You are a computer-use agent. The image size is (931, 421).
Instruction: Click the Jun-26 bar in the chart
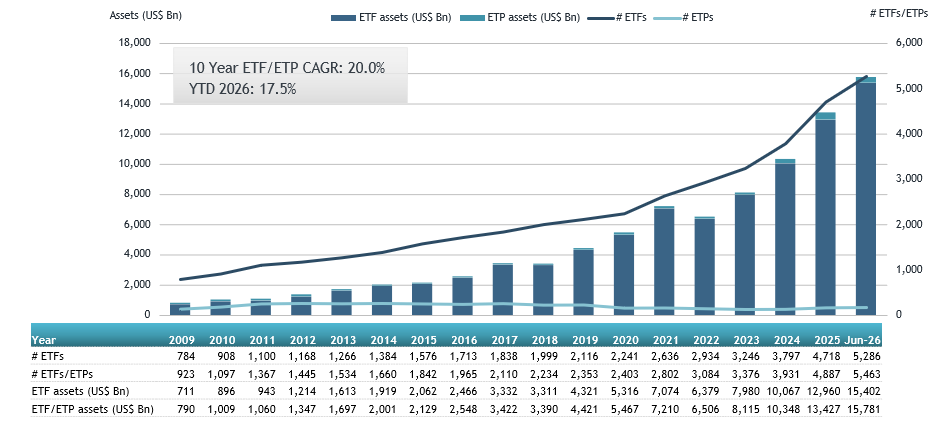(865, 196)
